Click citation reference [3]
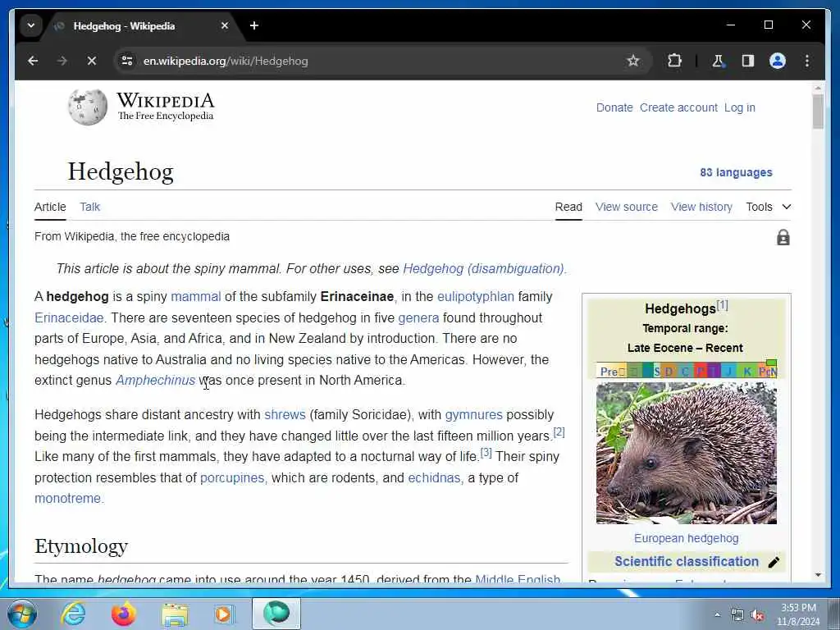The image size is (840, 630). [486, 453]
